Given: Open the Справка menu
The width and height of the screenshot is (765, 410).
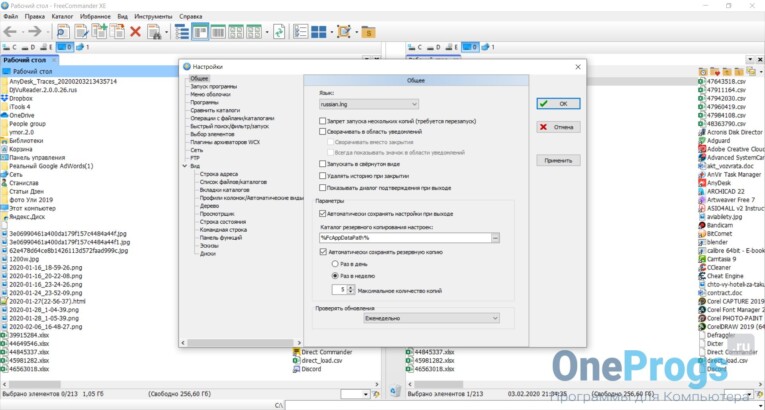Looking at the screenshot, I should [x=191, y=17].
